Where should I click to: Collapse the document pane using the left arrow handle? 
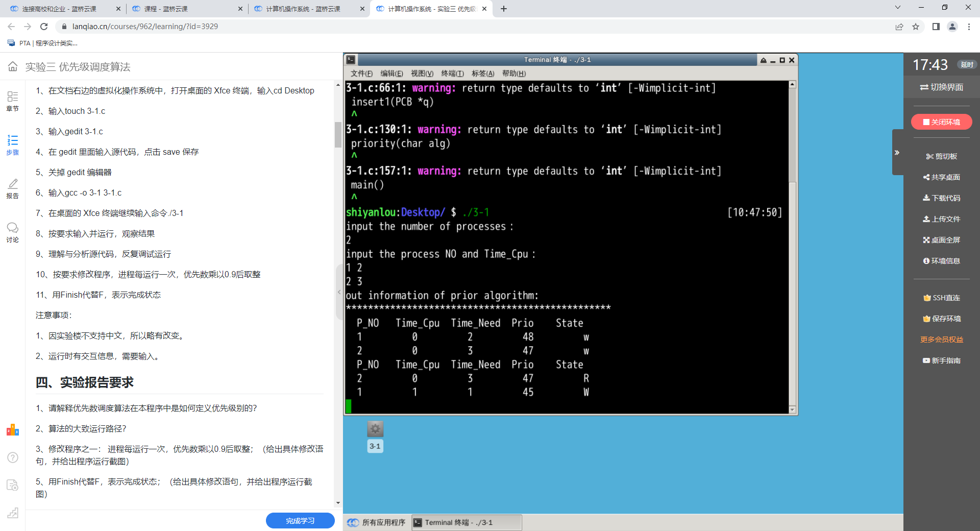339,292
